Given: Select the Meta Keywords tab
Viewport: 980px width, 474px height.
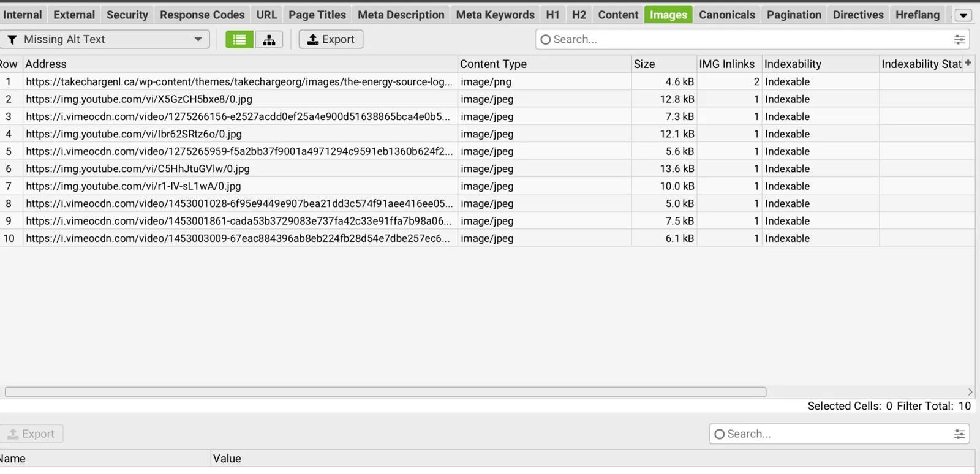Looking at the screenshot, I should [x=496, y=15].
